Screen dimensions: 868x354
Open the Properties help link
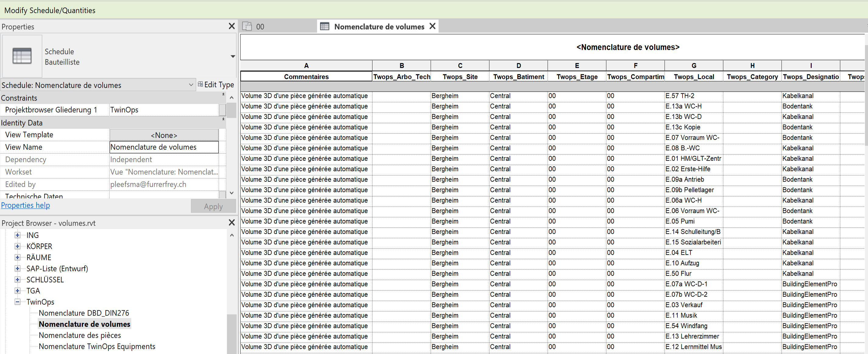25,205
